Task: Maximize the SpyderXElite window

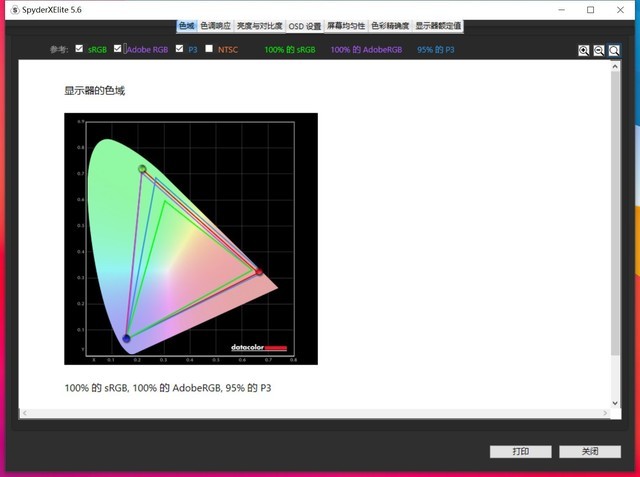Action: (591, 10)
